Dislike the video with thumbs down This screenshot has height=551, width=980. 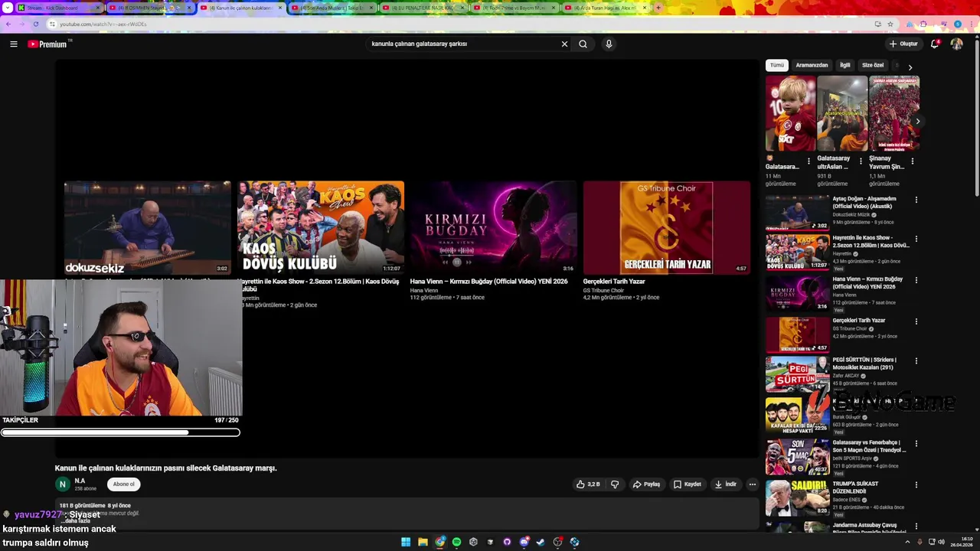(614, 484)
